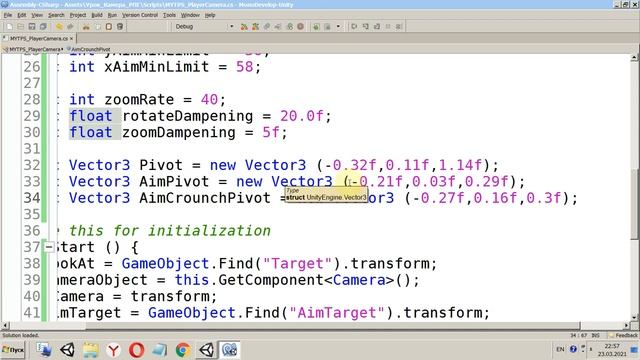This screenshot has height=360, width=640.
Task: Click on AimCrounchPivot variable name
Action: click(x=205, y=198)
